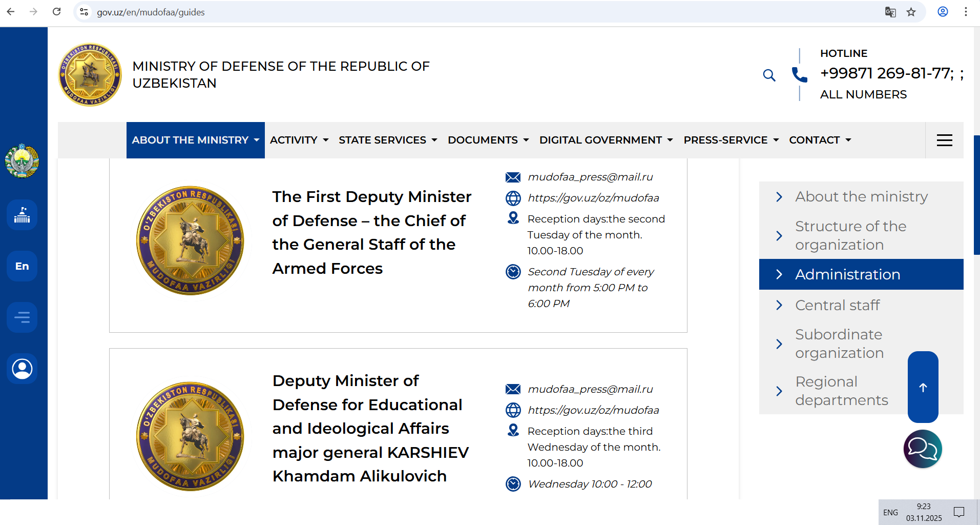Expand the State Services dropdown menu

point(387,140)
